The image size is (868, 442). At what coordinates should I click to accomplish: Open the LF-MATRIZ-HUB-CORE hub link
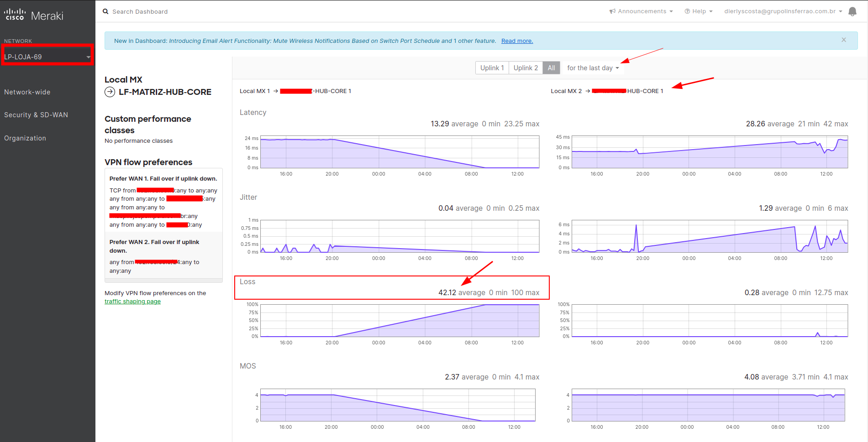click(165, 92)
